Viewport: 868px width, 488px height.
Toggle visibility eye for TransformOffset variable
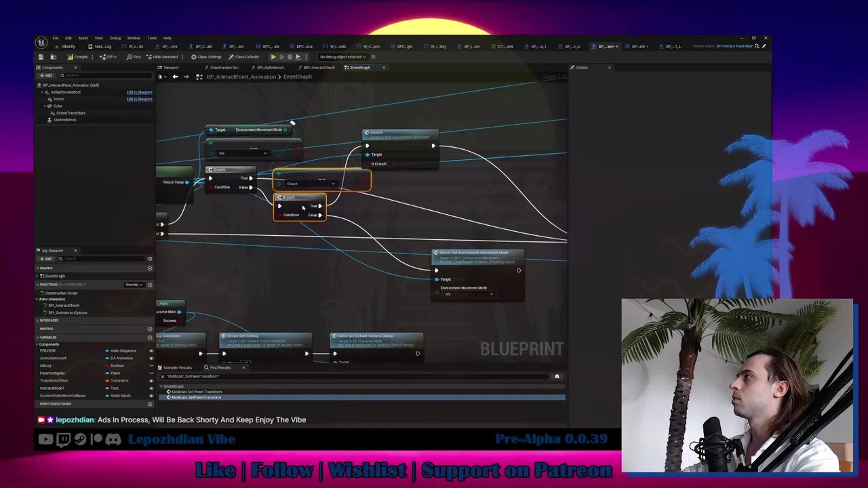[151, 381]
